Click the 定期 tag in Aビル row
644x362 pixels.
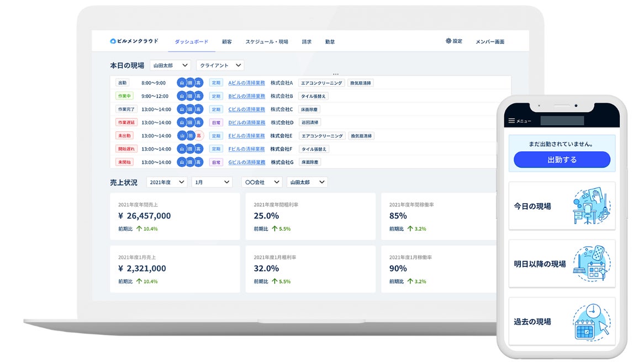tap(216, 83)
